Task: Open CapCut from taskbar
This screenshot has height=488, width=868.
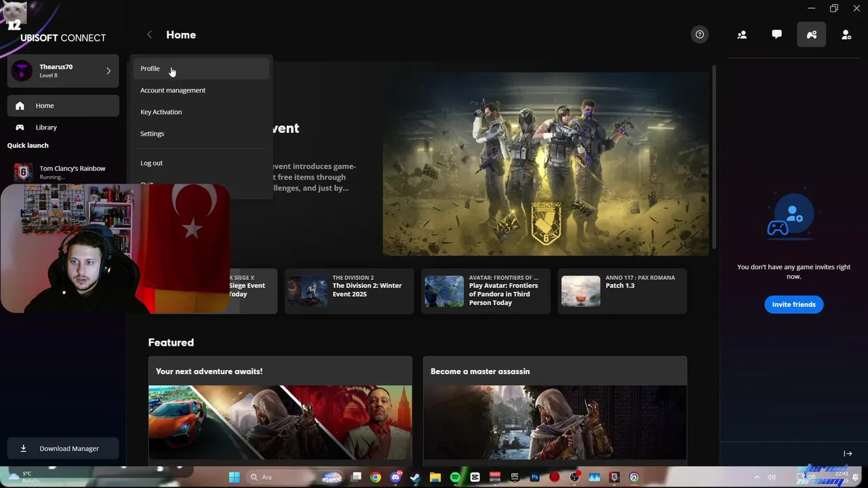Action: 475,477
